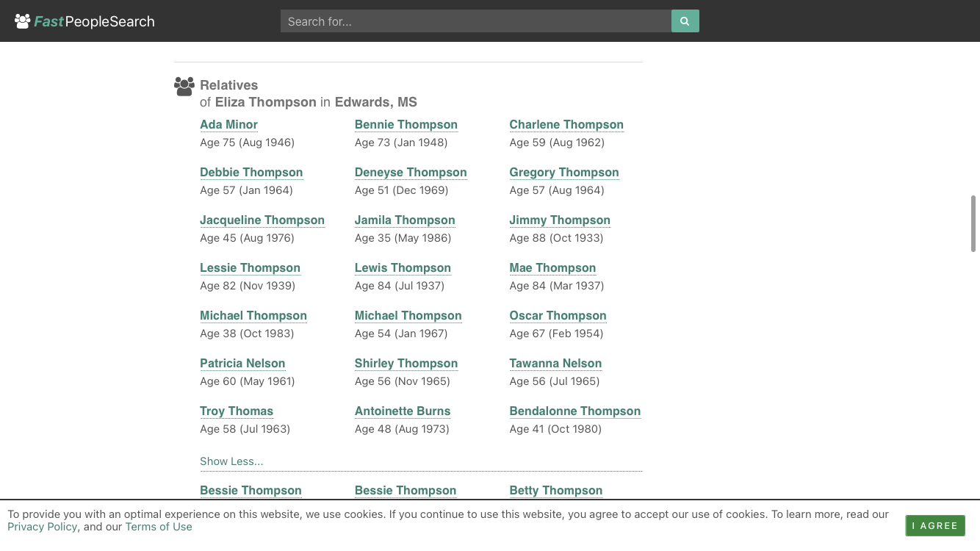Open Troy Thomas's profile

point(237,411)
